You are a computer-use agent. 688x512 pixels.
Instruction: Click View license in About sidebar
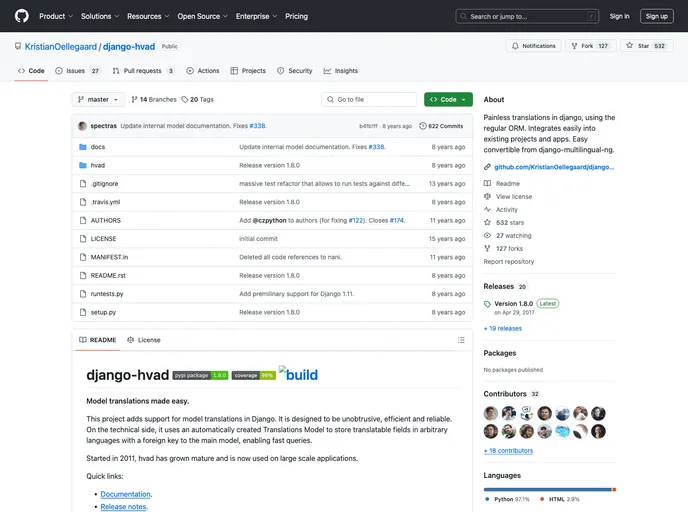(x=514, y=197)
